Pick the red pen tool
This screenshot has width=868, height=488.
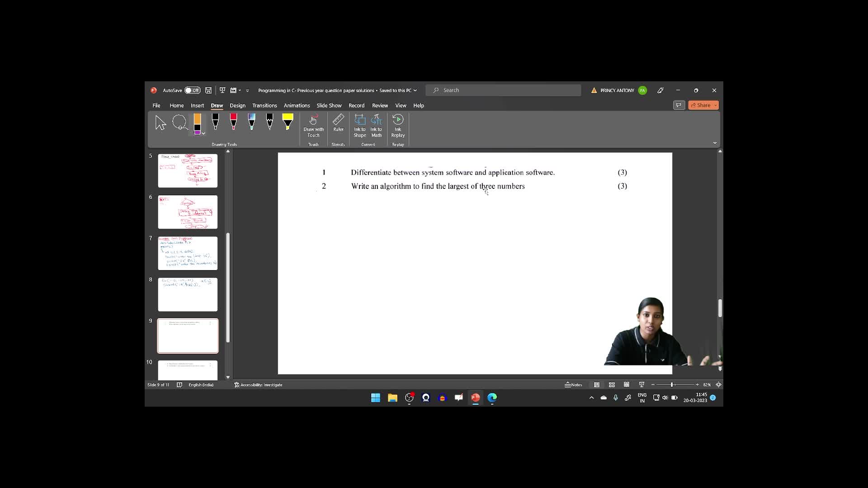click(x=233, y=122)
